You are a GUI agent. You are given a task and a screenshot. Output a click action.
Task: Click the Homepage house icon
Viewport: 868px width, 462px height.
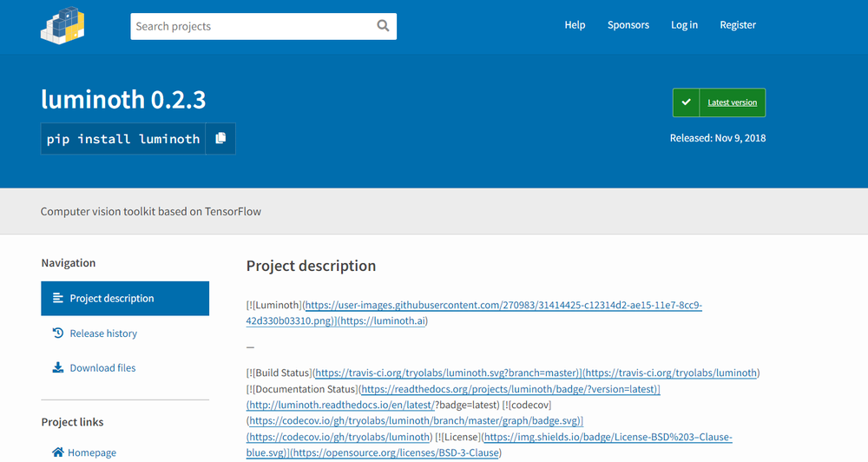click(x=57, y=452)
